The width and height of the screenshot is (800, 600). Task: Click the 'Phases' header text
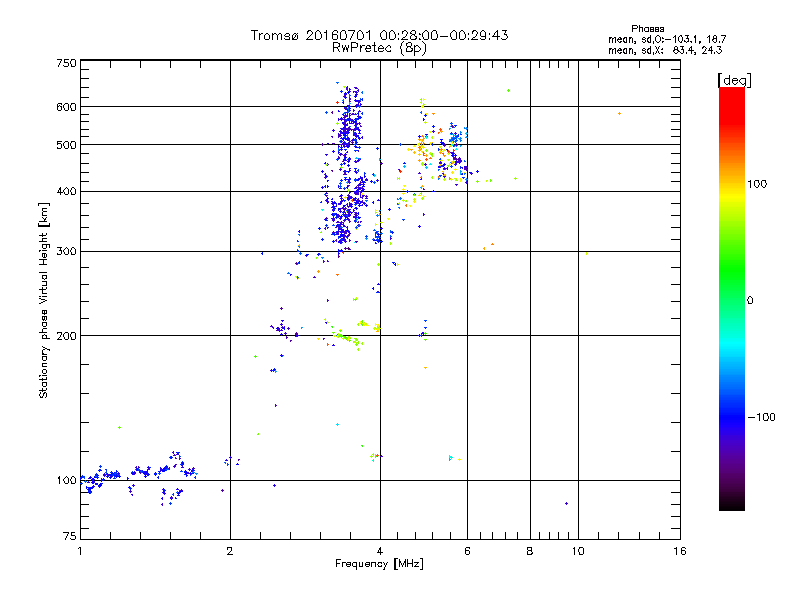pyautogui.click(x=647, y=29)
